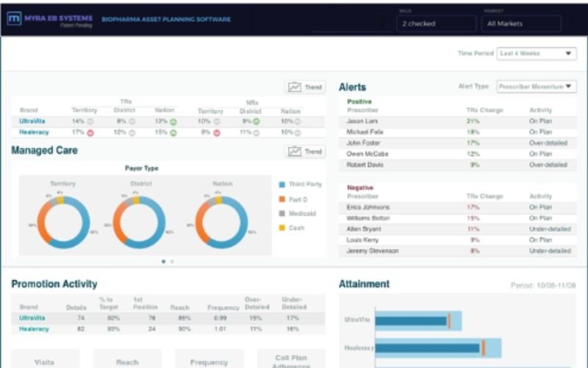
Task: Click Healeracy NRx Territory red indicator
Action: 217,133
